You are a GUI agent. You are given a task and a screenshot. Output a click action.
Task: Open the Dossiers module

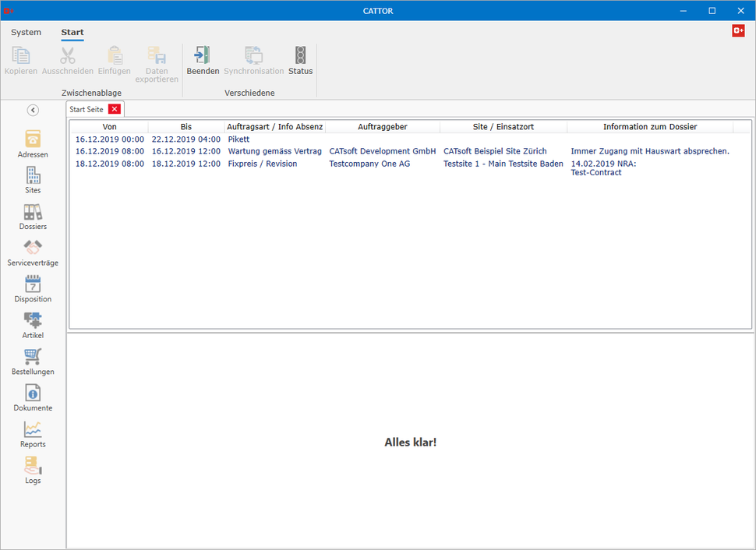pos(33,217)
